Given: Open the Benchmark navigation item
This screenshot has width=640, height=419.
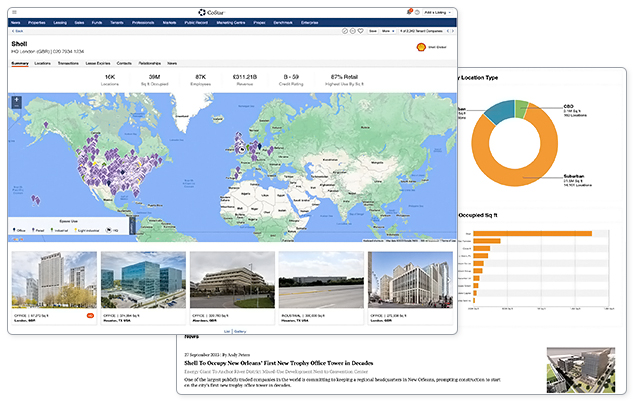Looking at the screenshot, I should (x=283, y=23).
